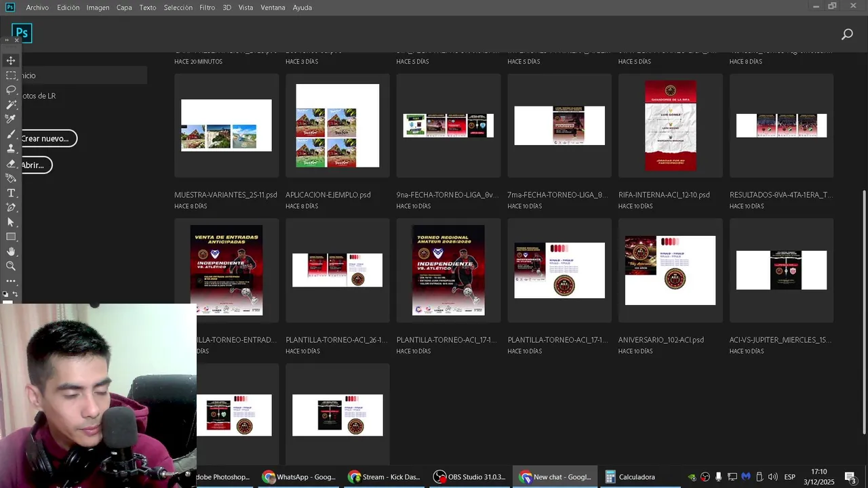Open the Texto menu
The image size is (868, 488).
(148, 7)
